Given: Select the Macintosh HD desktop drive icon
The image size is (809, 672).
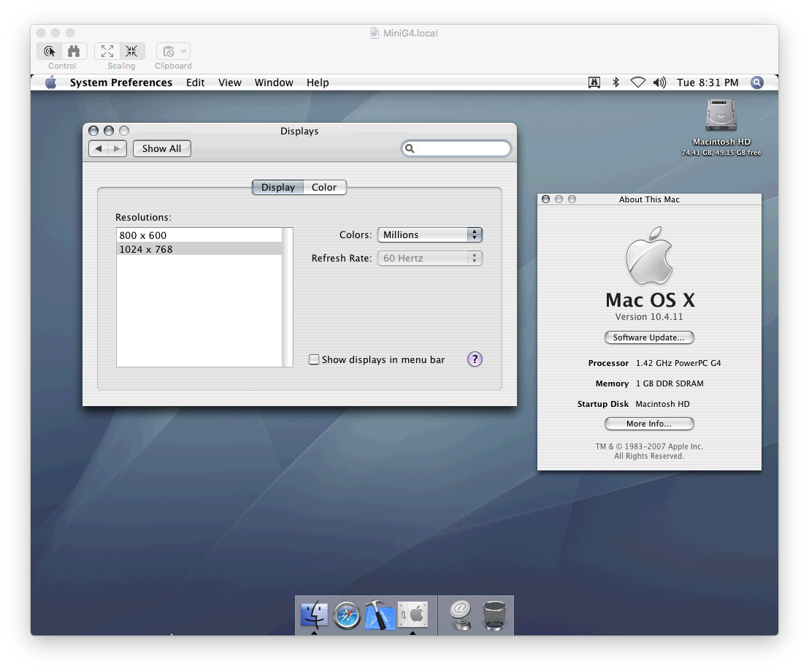Looking at the screenshot, I should click(x=721, y=115).
